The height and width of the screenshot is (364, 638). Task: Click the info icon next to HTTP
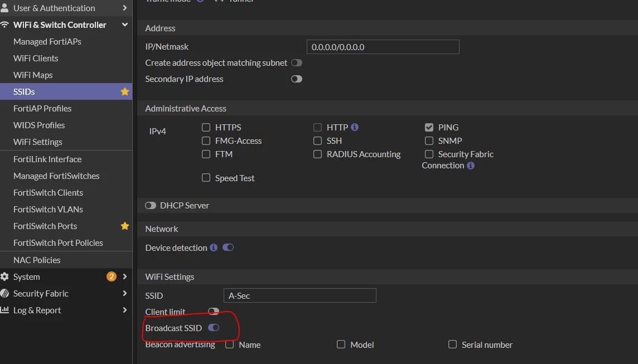click(355, 127)
